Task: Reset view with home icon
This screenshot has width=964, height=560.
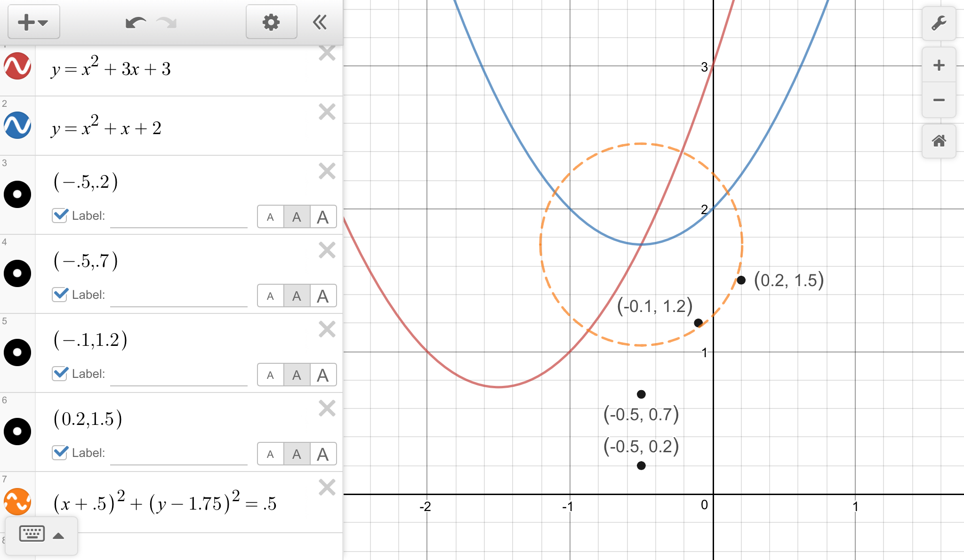Action: tap(939, 141)
